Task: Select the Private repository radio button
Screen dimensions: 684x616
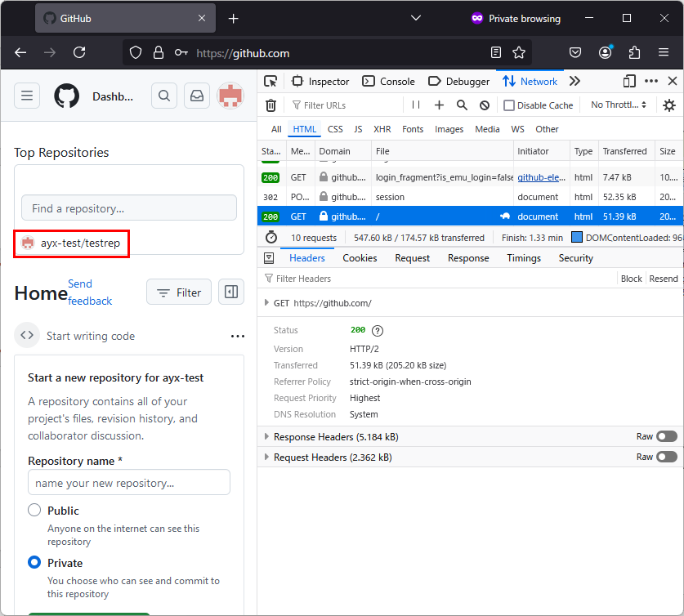Action: 34,562
